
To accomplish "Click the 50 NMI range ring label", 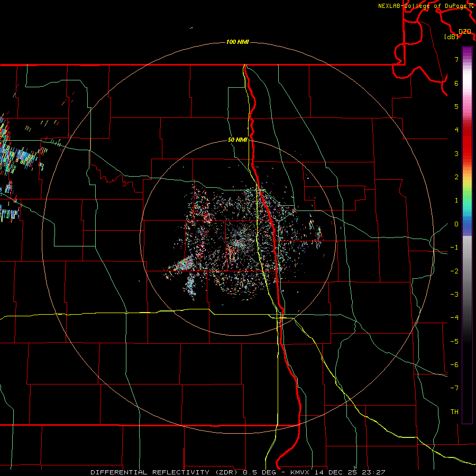I will click(x=237, y=140).
